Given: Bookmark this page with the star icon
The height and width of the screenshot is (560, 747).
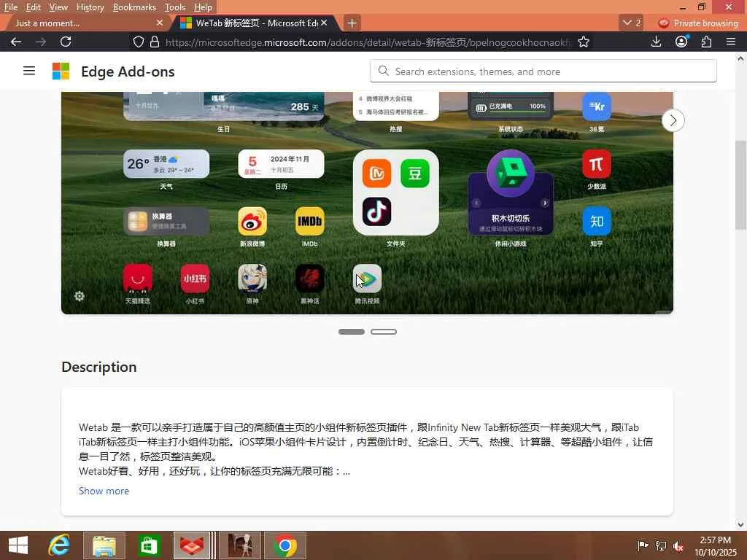Looking at the screenshot, I should (584, 42).
